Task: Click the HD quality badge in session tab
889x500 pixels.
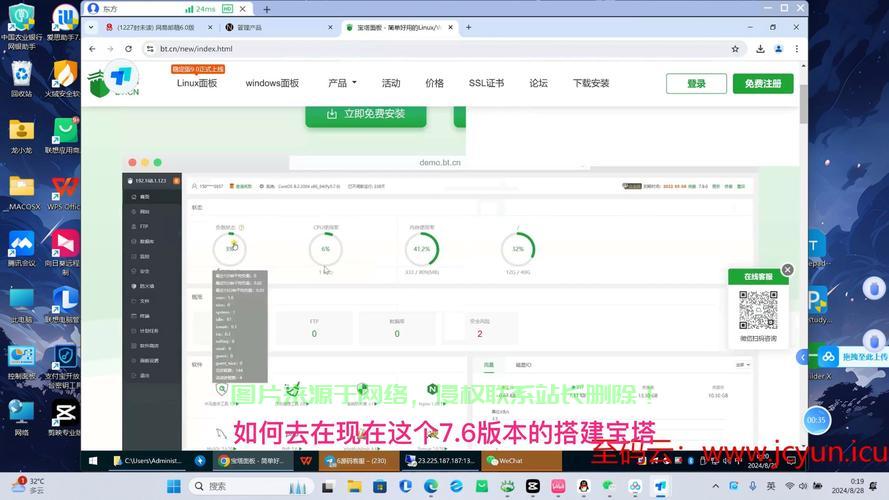Action: [227, 9]
